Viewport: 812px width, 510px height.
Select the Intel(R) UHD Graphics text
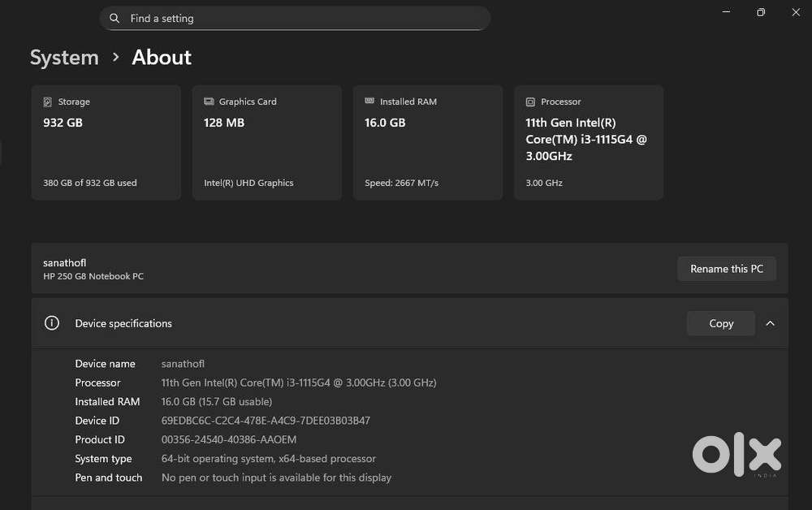[248, 183]
